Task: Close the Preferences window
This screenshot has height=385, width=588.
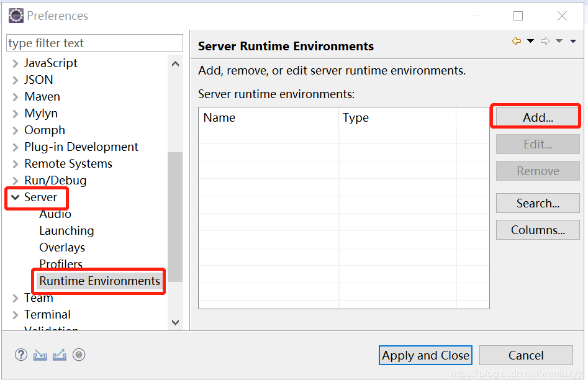Action: tap(562, 16)
